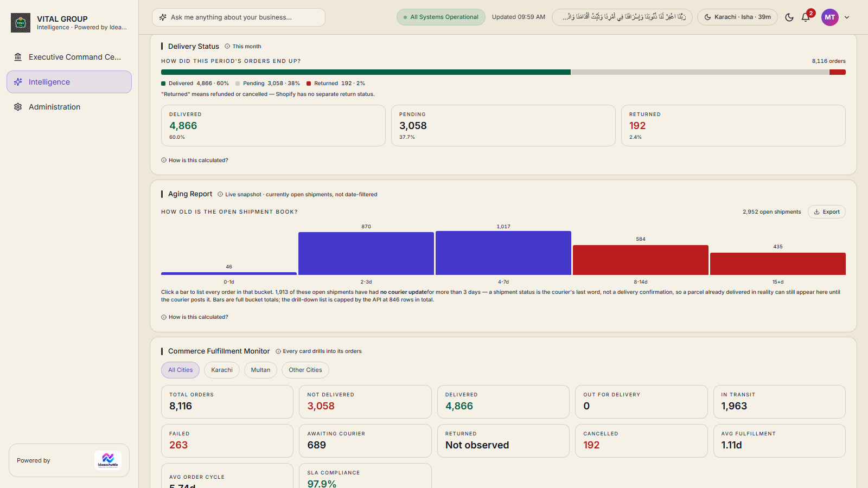The image size is (868, 488).
Task: Click the Aging Report live snapshot info icon
Action: [x=220, y=194]
